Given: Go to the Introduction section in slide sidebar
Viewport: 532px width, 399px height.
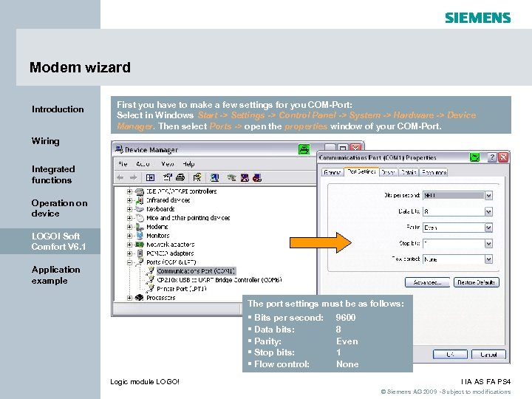Looking at the screenshot, I should pyautogui.click(x=58, y=109).
